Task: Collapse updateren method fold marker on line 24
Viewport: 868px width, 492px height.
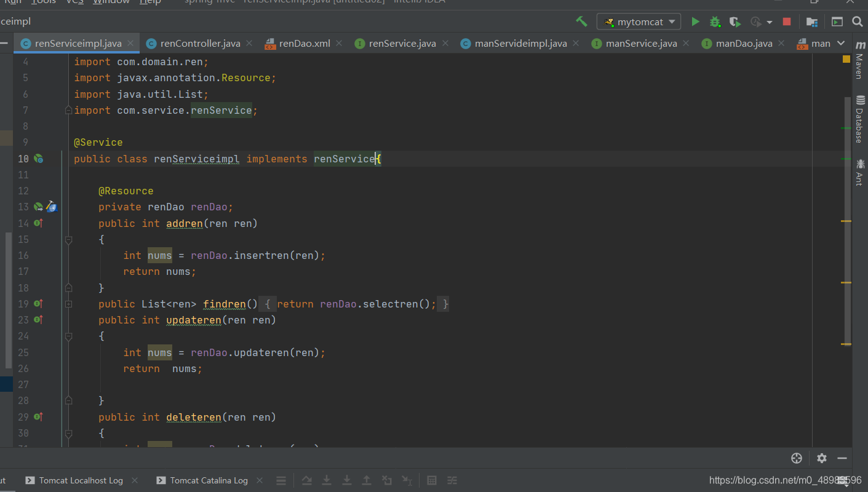Action: click(68, 336)
